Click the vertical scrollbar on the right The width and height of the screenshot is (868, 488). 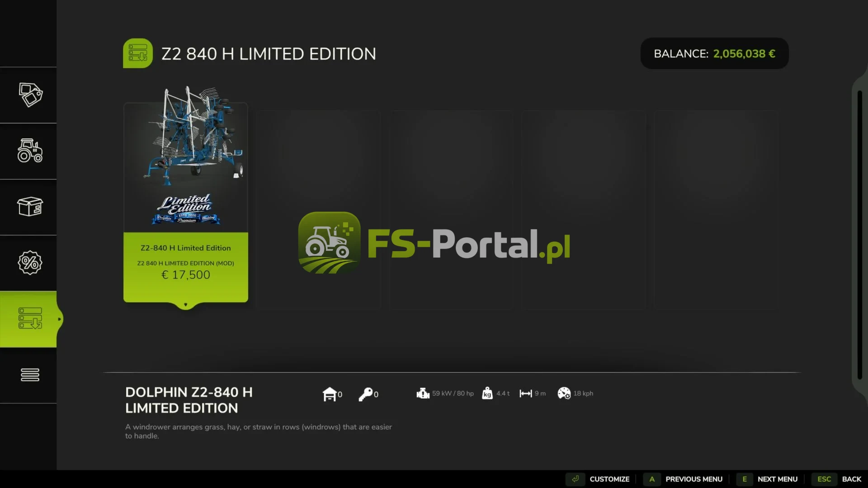point(860,235)
